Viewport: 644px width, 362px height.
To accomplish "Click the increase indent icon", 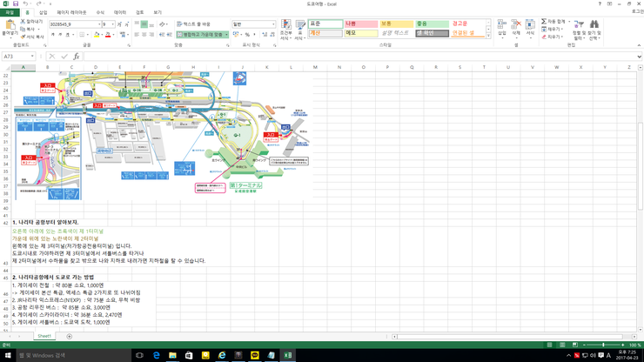I will pyautogui.click(x=169, y=35).
